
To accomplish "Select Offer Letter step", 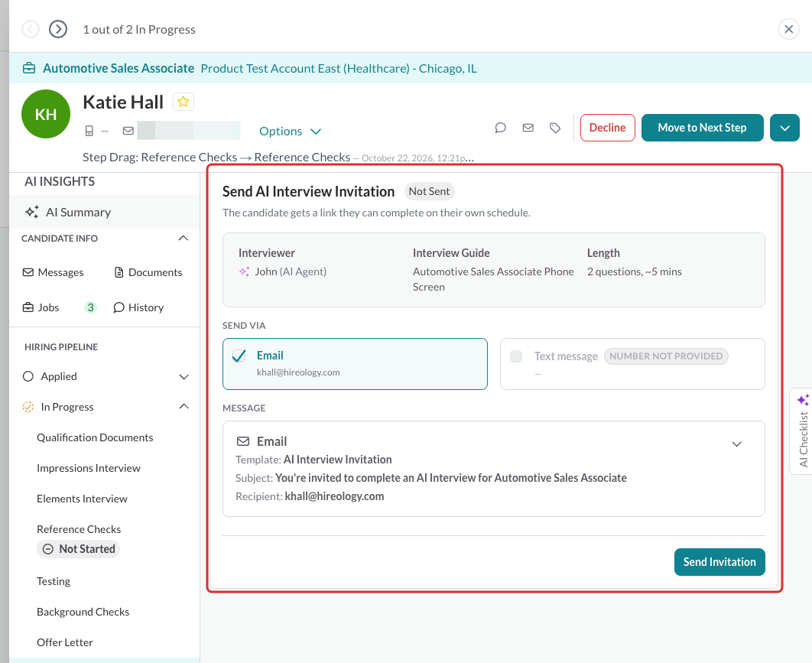I will pos(65,642).
